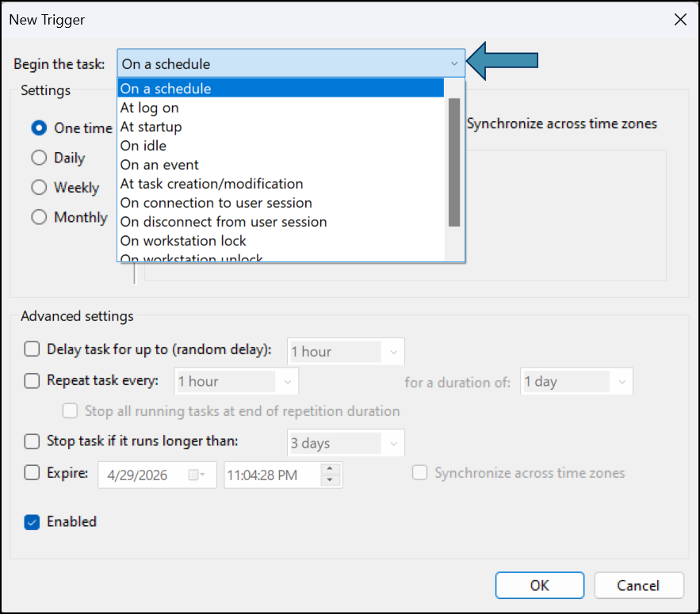Image resolution: width=700 pixels, height=614 pixels.
Task: Toggle the Expire checkbox
Action: click(33, 473)
